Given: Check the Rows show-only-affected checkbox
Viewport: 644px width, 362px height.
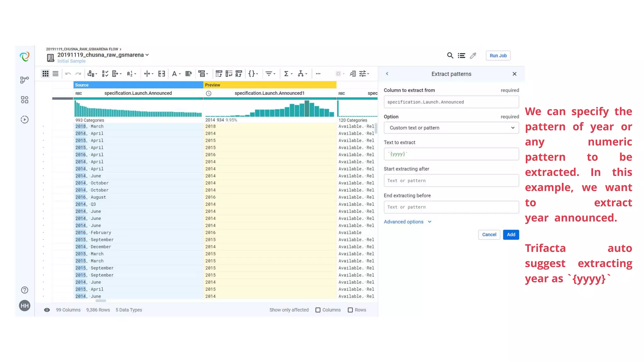Looking at the screenshot, I should pos(350,310).
